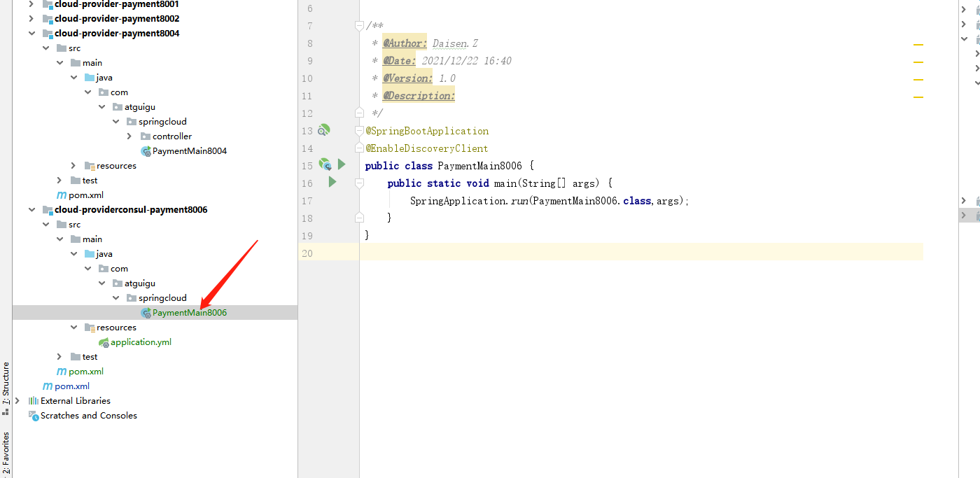The height and width of the screenshot is (478, 980).
Task: Select java source folder icon under payment8004
Action: tap(90, 78)
